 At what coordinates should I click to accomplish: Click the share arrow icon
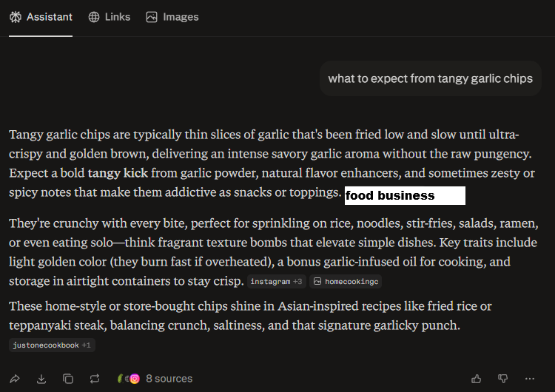[x=15, y=379]
